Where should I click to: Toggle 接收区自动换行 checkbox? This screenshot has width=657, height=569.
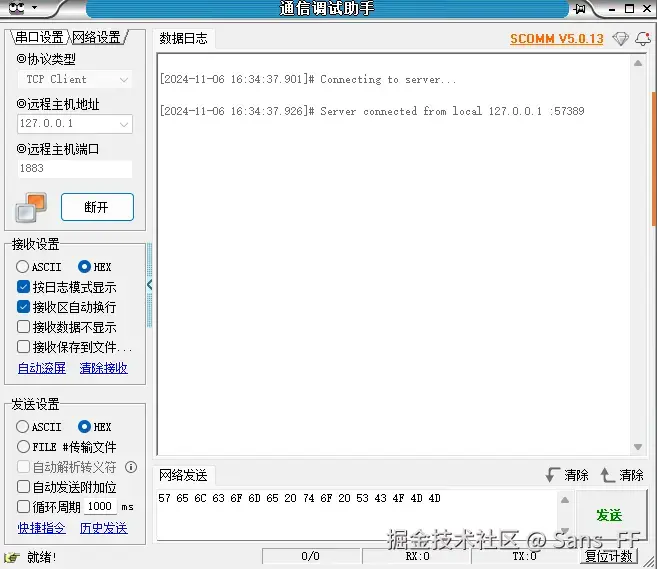(23, 307)
